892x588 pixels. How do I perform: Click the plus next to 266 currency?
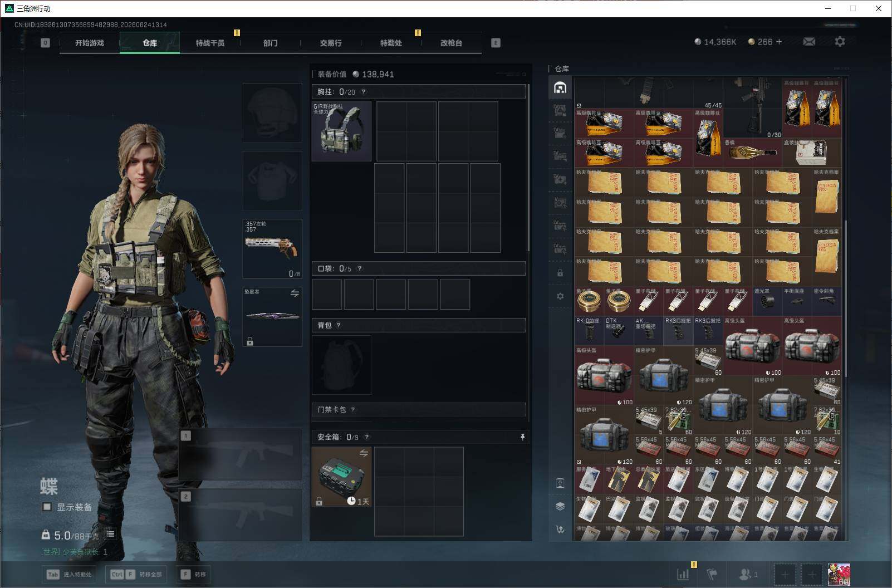tap(778, 42)
